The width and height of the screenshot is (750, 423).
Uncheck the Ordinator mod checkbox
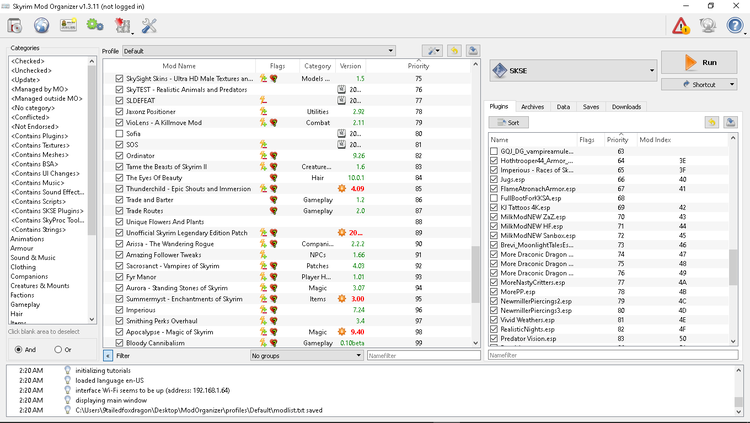click(119, 156)
